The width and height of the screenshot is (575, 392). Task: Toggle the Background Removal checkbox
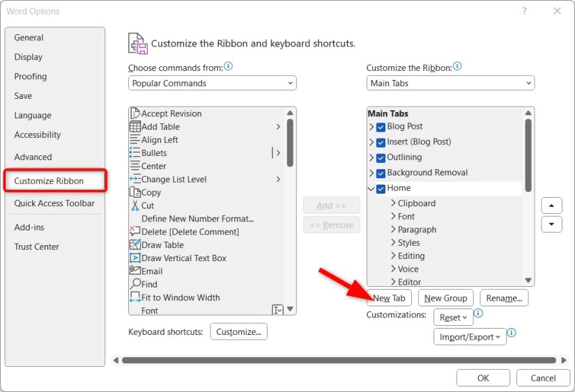pos(381,173)
